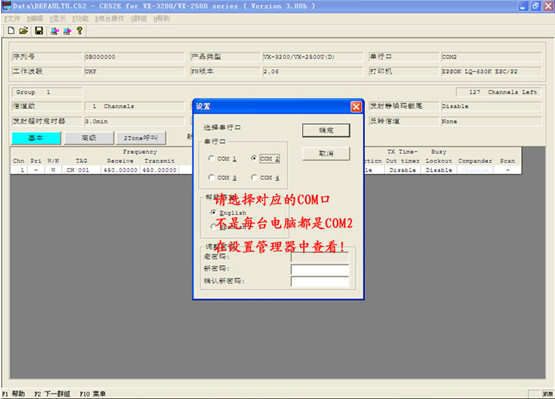Click the confirm new password field

click(320, 281)
